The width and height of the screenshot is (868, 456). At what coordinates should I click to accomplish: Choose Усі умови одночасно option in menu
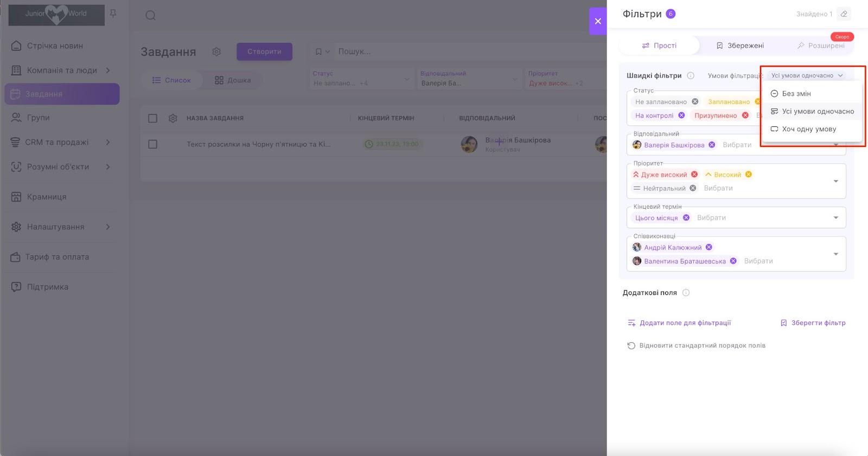812,111
